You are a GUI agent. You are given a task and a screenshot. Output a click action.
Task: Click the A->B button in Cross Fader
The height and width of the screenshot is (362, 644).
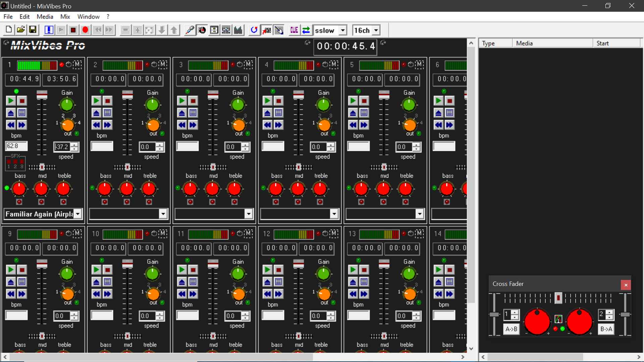coord(511,329)
